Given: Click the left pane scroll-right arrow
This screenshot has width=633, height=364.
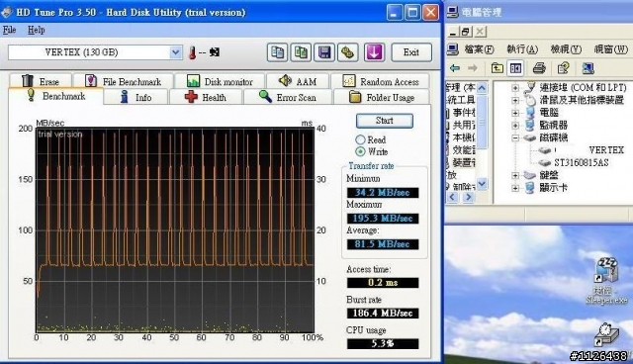Looking at the screenshot, I should (x=468, y=197).
